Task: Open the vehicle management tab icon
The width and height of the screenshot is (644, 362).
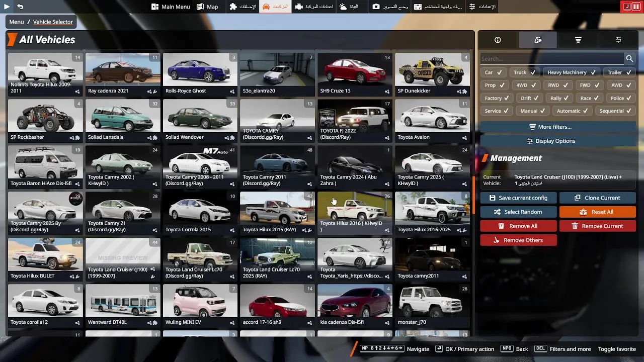Action: 538,40
